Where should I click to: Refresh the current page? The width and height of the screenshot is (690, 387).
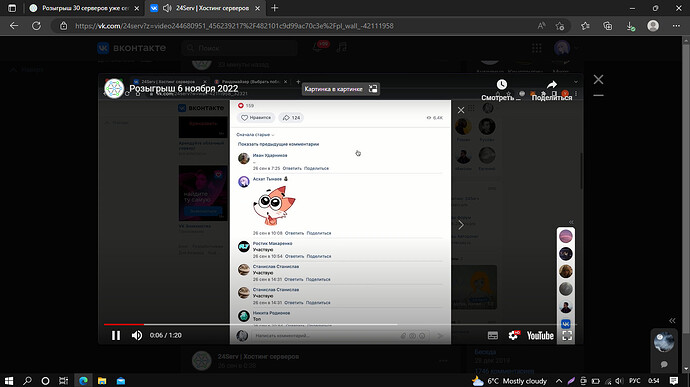tap(36, 26)
